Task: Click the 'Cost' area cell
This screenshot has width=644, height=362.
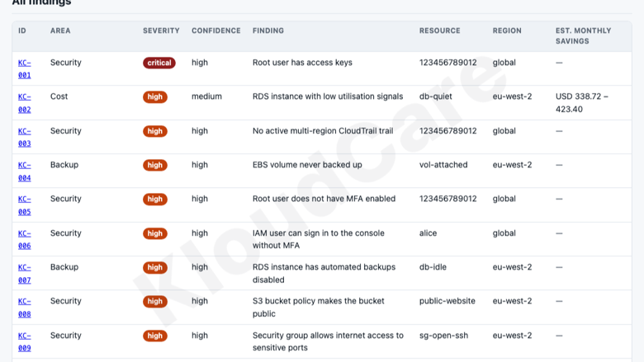Action: coord(59,96)
